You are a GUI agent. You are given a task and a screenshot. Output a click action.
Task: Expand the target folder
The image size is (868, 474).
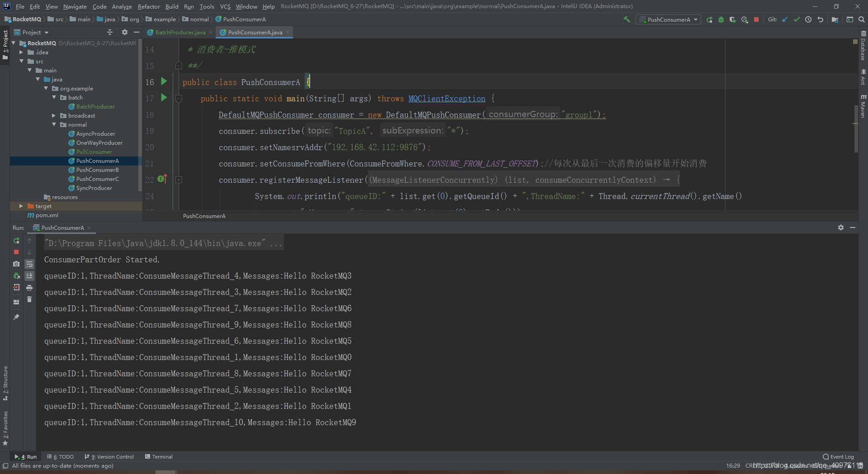(21, 206)
